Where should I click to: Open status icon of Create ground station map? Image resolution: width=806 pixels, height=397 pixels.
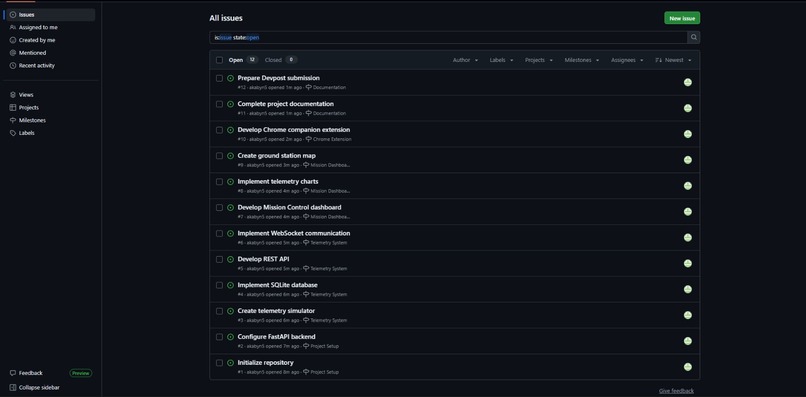[x=230, y=156]
